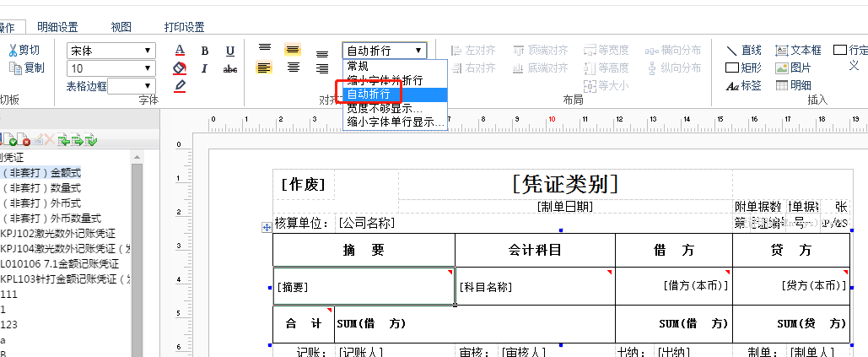Image resolution: width=868 pixels, height=357 pixels.
Task: Toggle underline formatting (U)
Action: [x=230, y=51]
